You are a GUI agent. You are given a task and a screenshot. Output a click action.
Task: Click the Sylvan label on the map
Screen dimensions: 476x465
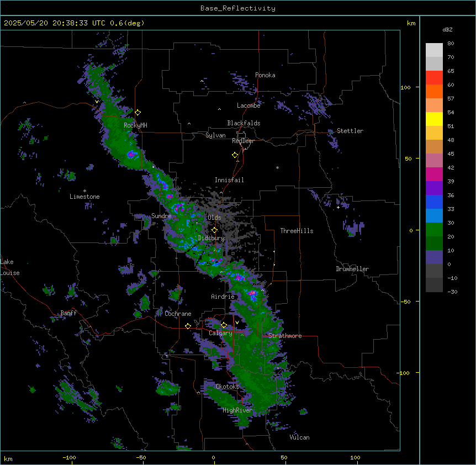pyautogui.click(x=215, y=135)
